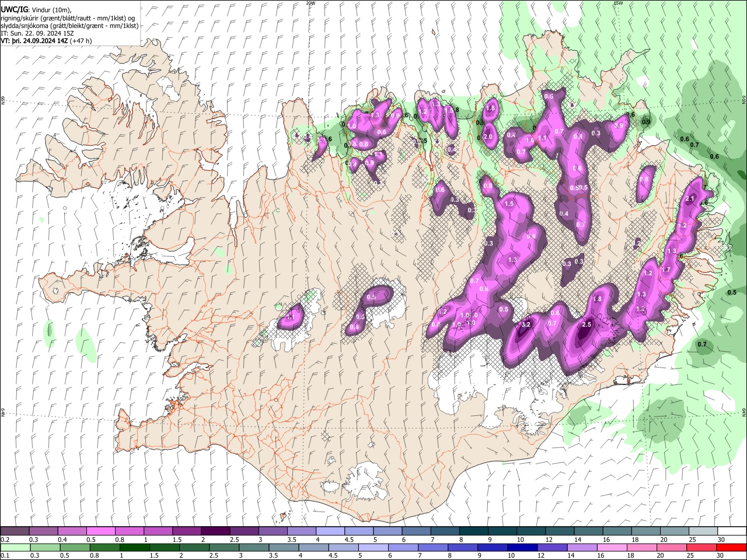This screenshot has width=747, height=560.
Task: Click the 30 label in the top snow legend
Action: pos(721,539)
